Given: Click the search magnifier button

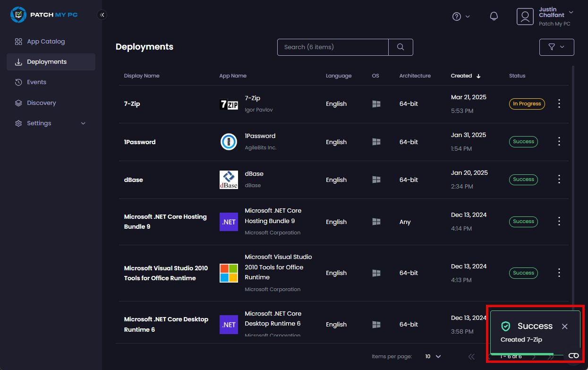Looking at the screenshot, I should 401,47.
